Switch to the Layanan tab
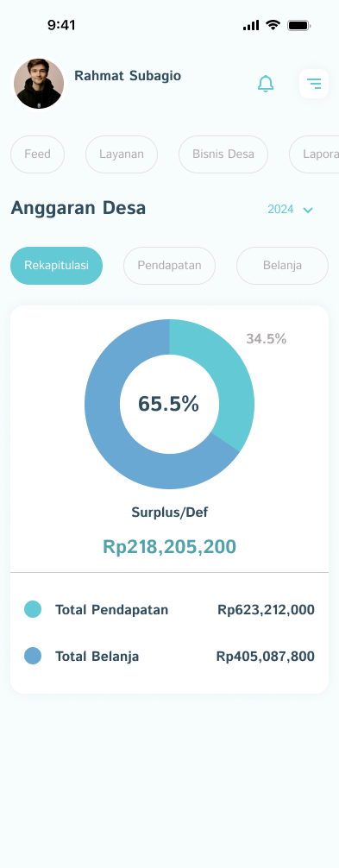 (x=122, y=154)
